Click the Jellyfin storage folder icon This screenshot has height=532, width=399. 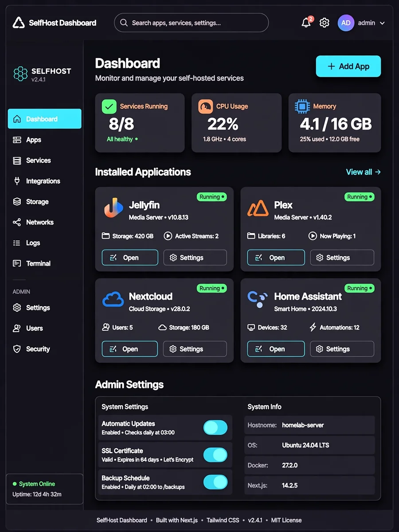[x=106, y=236]
